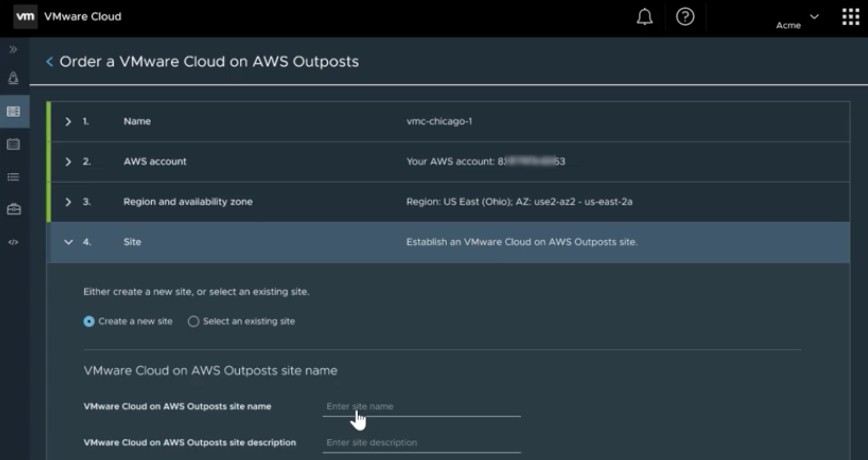Screen dimensions: 868x460
Task: Open the rocket launchpad sidebar icon
Action: [14, 78]
